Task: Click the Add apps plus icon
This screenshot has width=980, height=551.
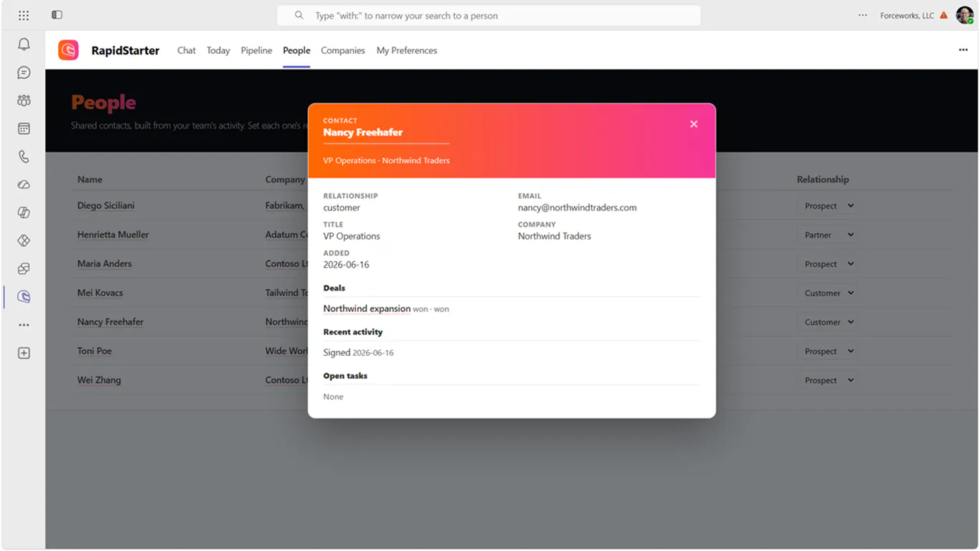Action: 24,353
